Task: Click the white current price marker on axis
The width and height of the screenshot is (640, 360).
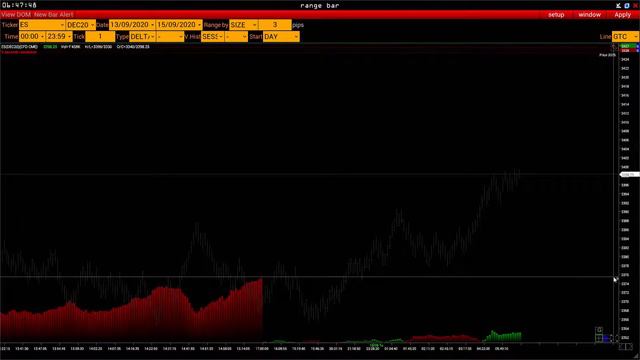Action: point(629,175)
